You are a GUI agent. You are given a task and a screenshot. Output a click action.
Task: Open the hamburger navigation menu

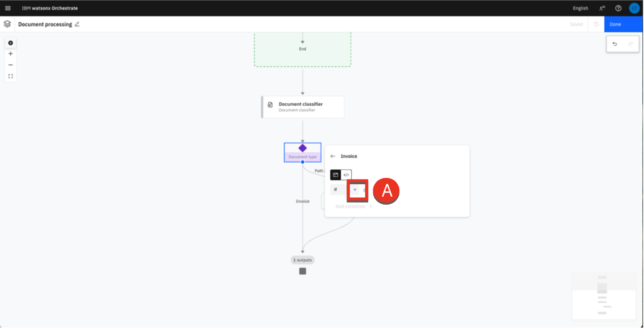click(x=8, y=8)
